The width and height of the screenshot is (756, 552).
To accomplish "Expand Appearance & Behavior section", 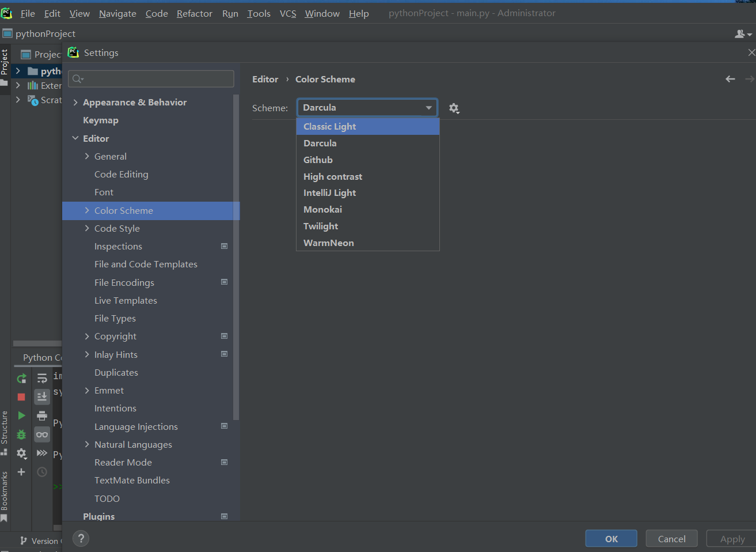I will [x=75, y=103].
